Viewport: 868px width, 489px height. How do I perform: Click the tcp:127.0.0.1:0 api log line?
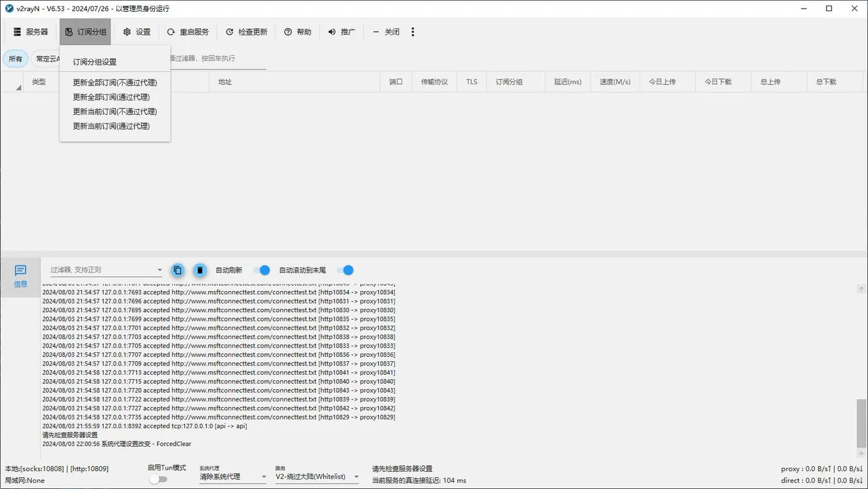[144, 426]
